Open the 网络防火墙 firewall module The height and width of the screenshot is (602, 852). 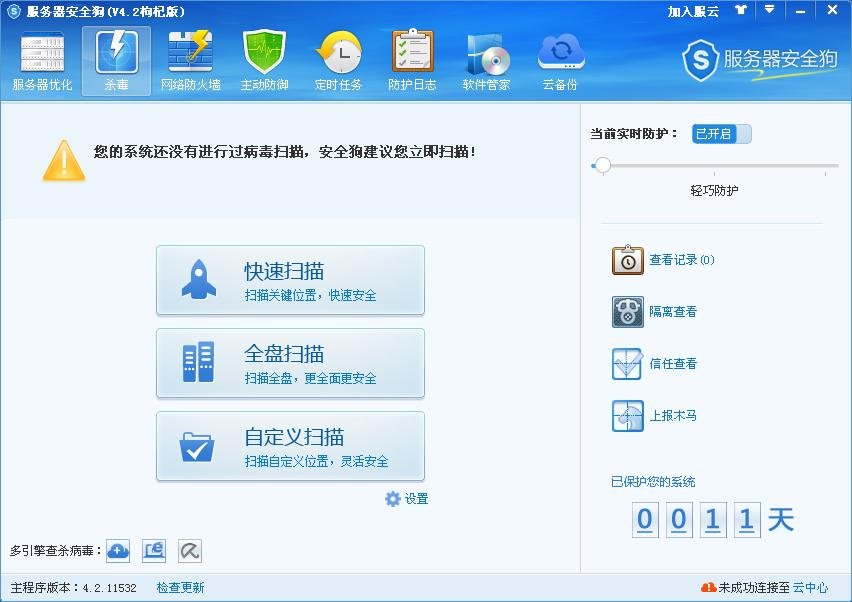[190, 61]
